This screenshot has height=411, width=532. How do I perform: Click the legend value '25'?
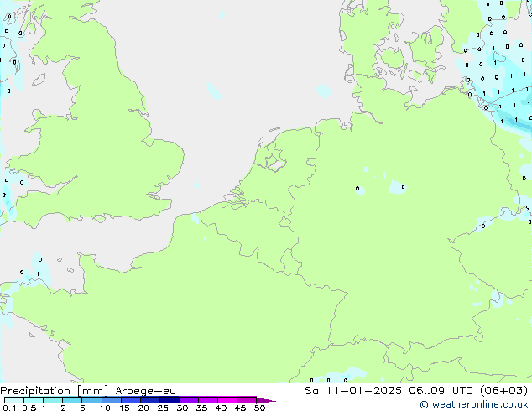163,408
